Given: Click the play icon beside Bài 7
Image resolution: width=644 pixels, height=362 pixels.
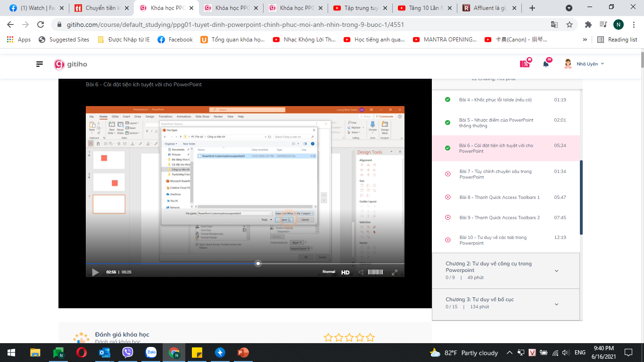Looking at the screenshot, I should (448, 174).
